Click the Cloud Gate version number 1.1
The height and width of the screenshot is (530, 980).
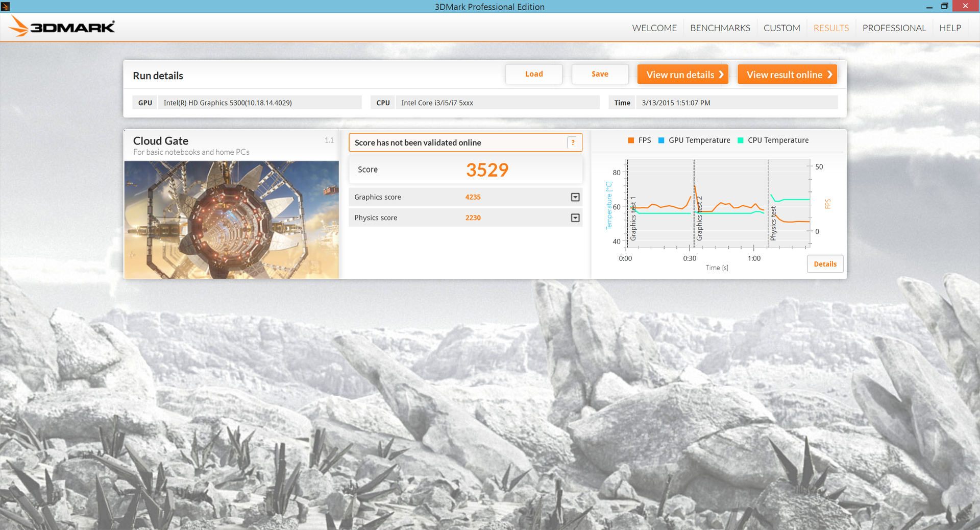click(329, 140)
